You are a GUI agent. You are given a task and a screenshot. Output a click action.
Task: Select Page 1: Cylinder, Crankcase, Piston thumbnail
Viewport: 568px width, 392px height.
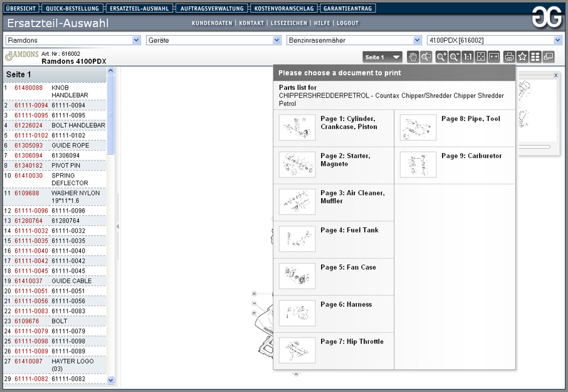[297, 127]
